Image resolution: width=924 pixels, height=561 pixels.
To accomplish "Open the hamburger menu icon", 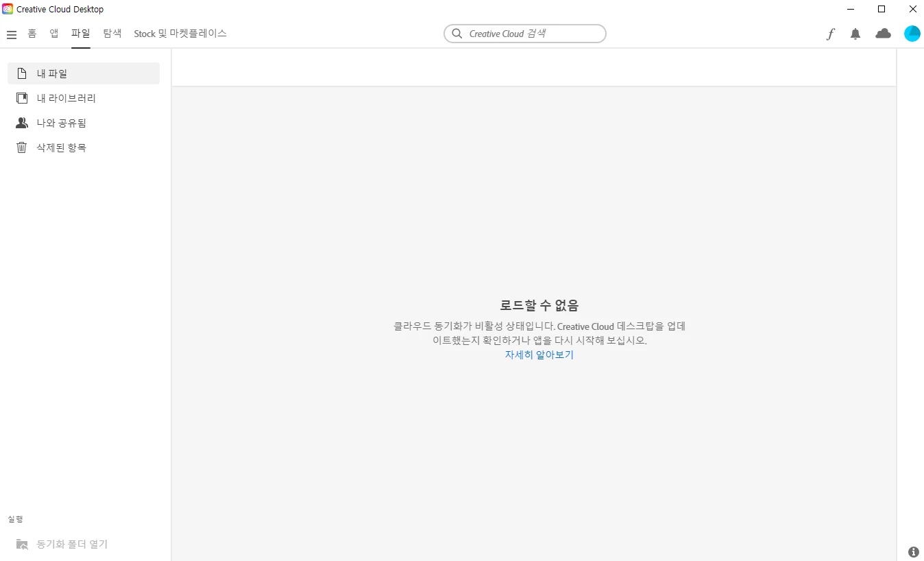I will tap(12, 34).
